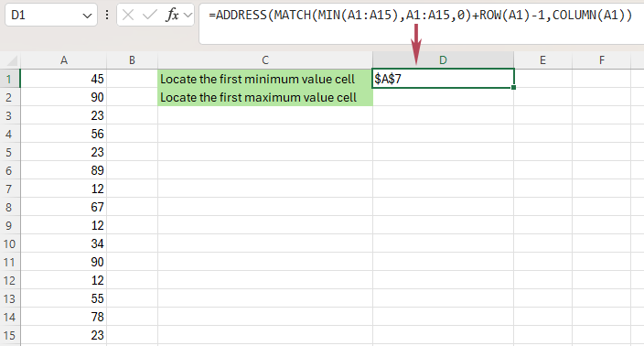Select row 6 header

(10, 170)
